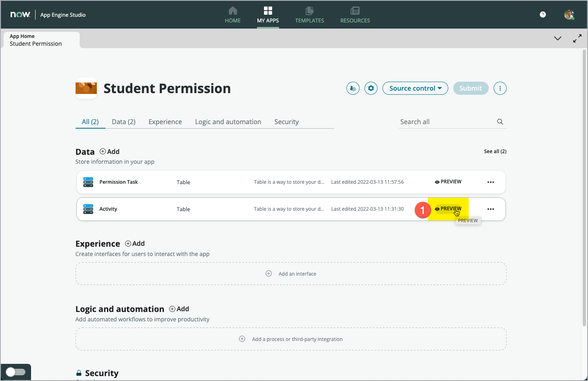The width and height of the screenshot is (588, 381).
Task: Open Activity row ellipsis menu
Action: coord(491,209)
